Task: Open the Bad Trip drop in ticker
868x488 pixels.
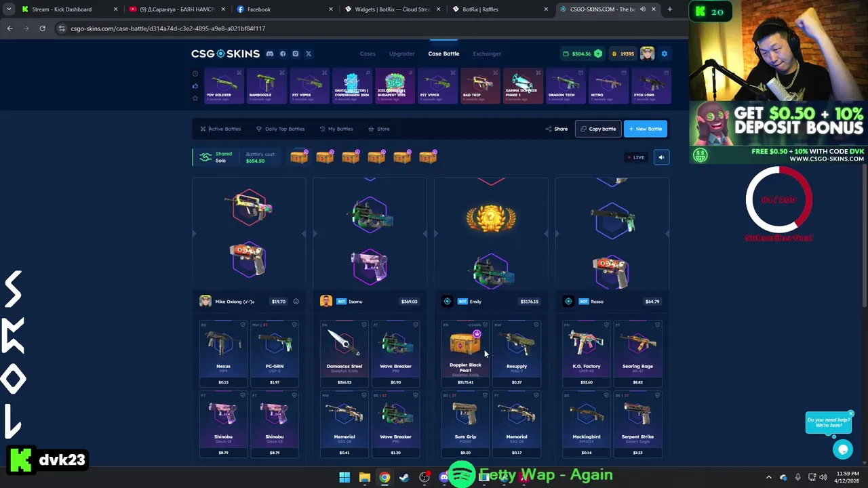Action: pos(479,85)
